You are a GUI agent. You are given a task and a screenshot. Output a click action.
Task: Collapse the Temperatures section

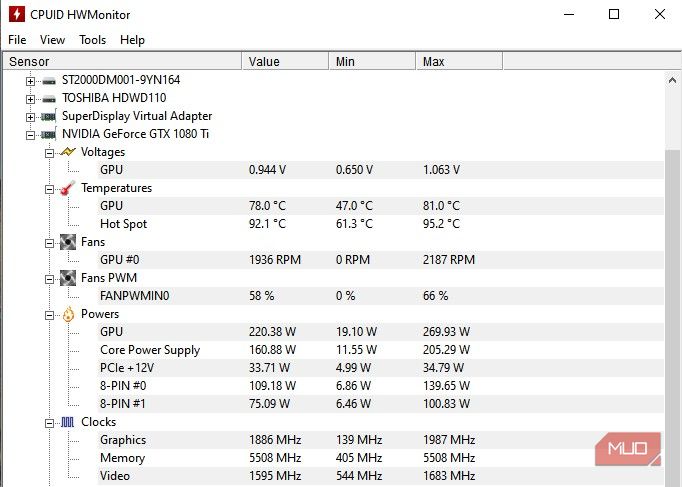(x=49, y=188)
